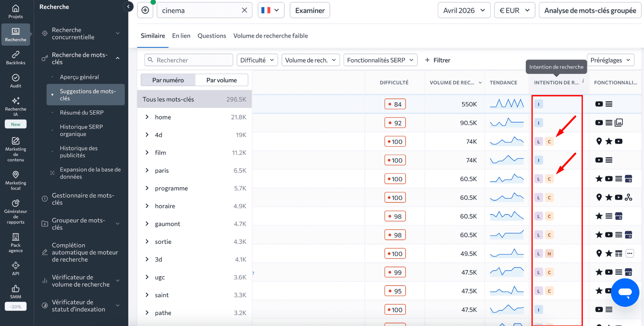Switch to the Questions tab
Screen dimensions: 644x326
[x=212, y=36]
